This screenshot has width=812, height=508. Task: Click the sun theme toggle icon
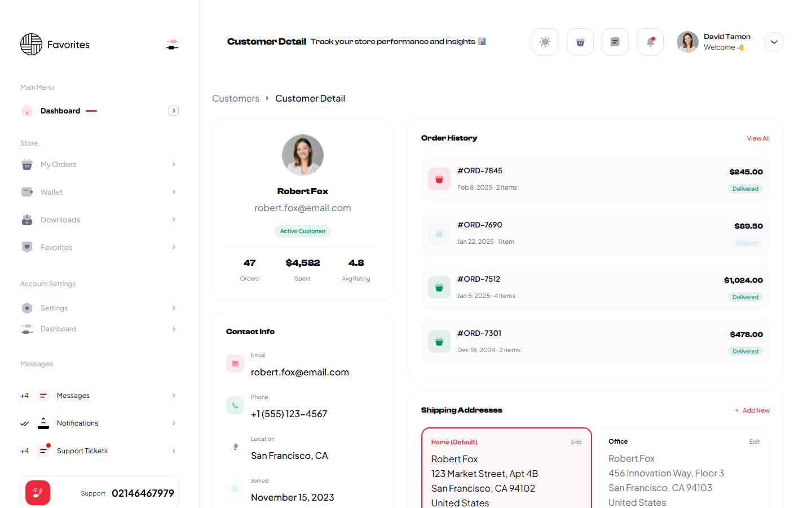click(x=545, y=42)
